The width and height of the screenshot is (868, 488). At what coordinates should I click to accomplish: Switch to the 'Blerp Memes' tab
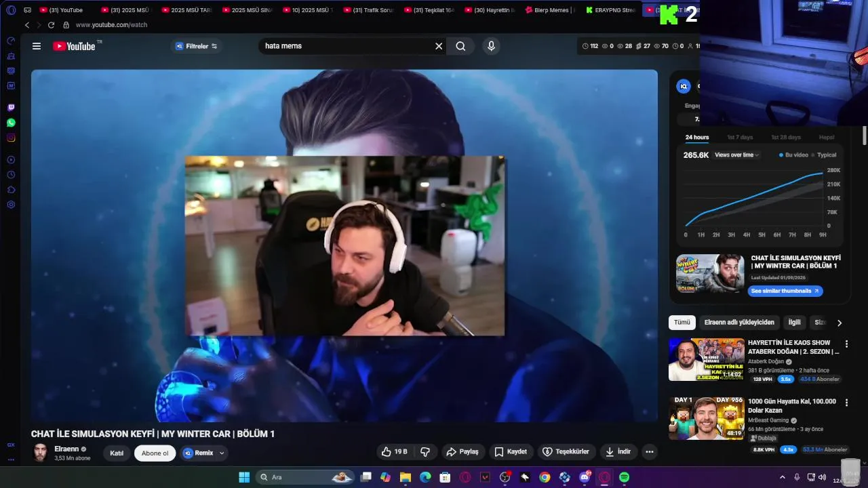(551, 10)
